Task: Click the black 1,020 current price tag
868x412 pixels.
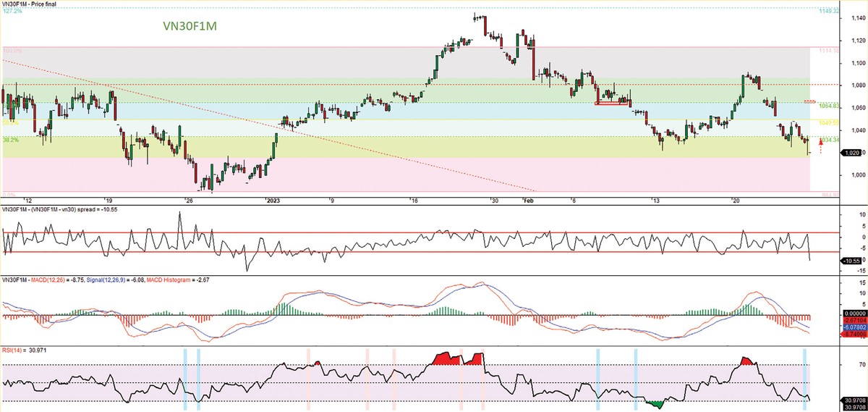Action: click(853, 153)
